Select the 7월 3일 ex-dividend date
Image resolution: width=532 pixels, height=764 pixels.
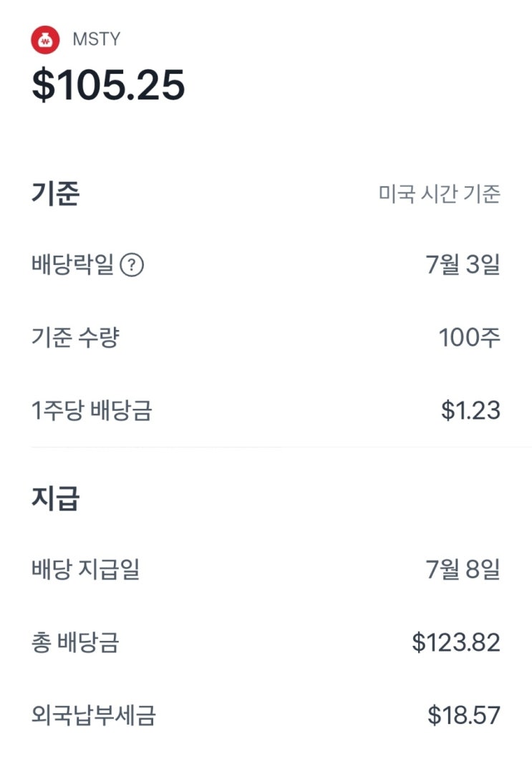463,265
